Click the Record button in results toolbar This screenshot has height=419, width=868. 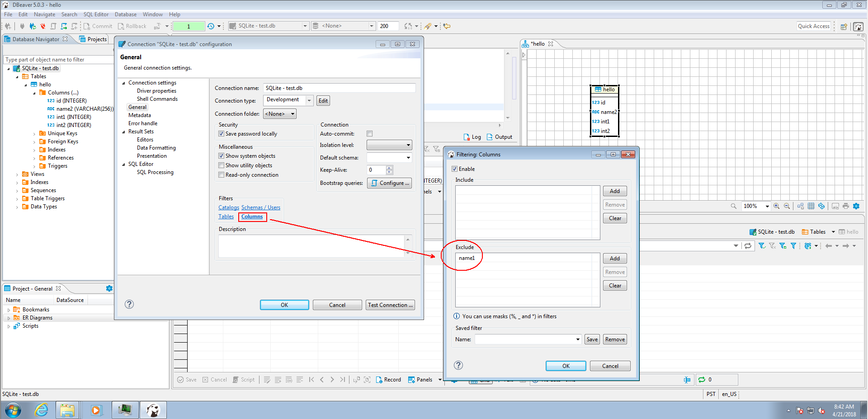pyautogui.click(x=388, y=380)
